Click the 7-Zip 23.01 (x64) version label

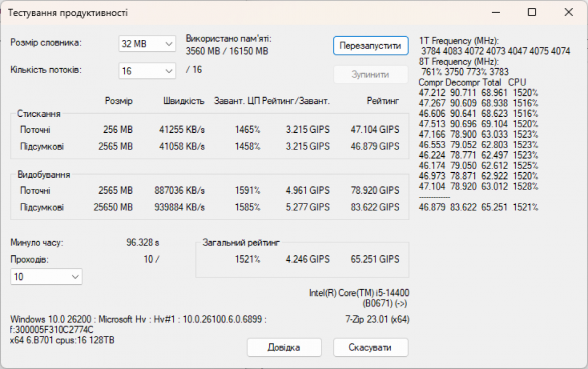coord(377,319)
